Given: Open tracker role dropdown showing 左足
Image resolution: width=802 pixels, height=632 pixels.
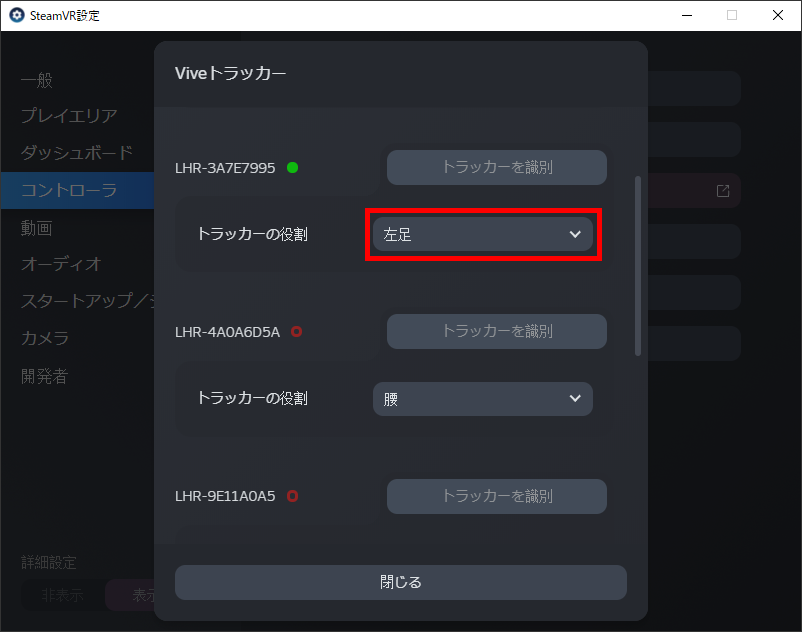Looking at the screenshot, I should pyautogui.click(x=483, y=234).
